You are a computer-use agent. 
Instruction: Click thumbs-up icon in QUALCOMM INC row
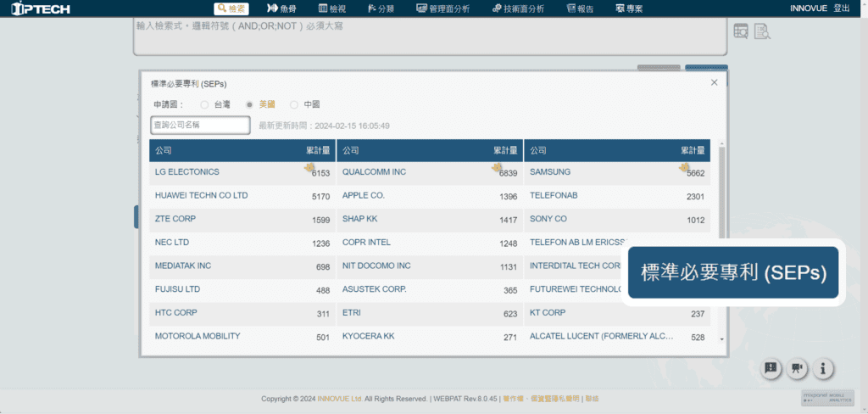point(498,168)
